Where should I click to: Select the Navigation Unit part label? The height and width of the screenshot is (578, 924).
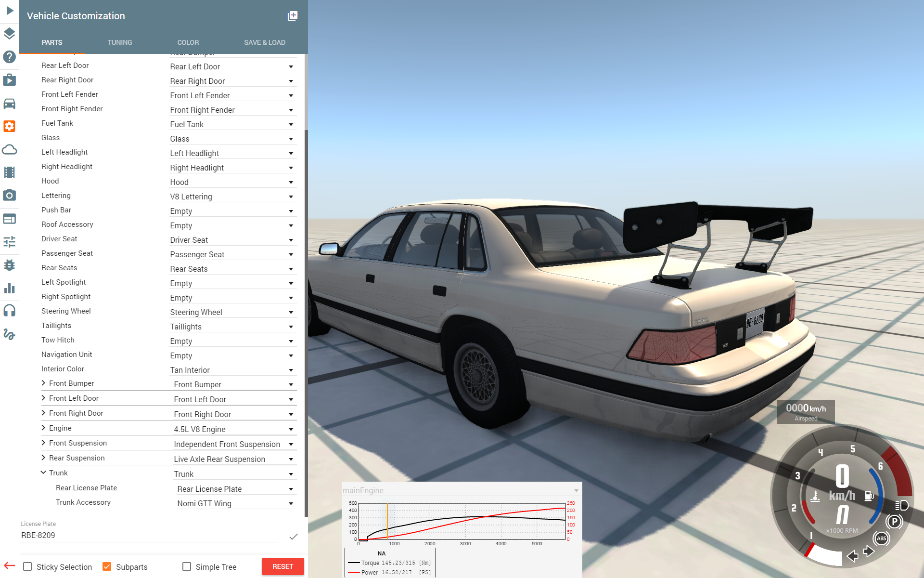click(66, 355)
